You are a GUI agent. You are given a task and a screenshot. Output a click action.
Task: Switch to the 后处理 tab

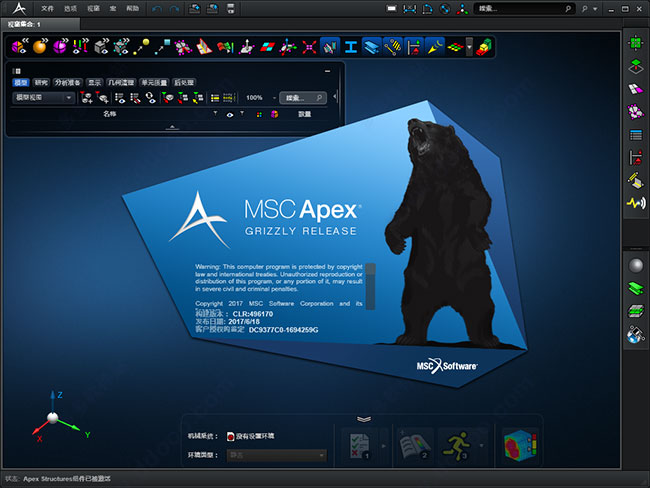coord(184,83)
